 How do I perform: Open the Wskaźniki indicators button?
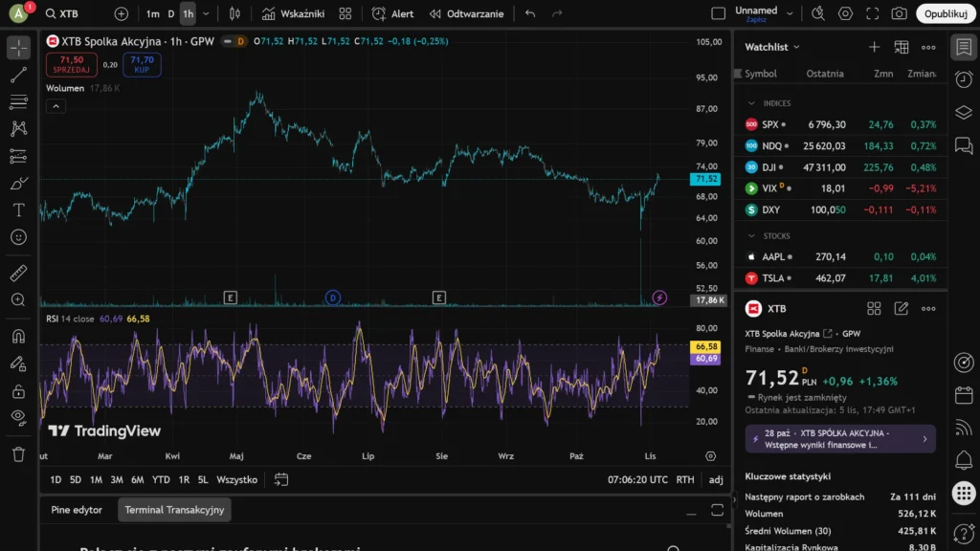pyautogui.click(x=293, y=13)
